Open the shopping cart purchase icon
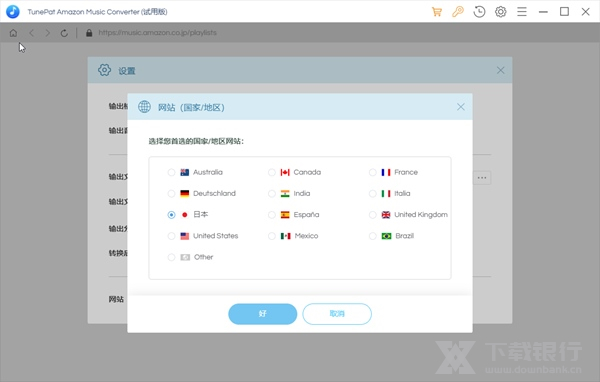Image resolution: width=600 pixels, height=382 pixels. (x=437, y=12)
